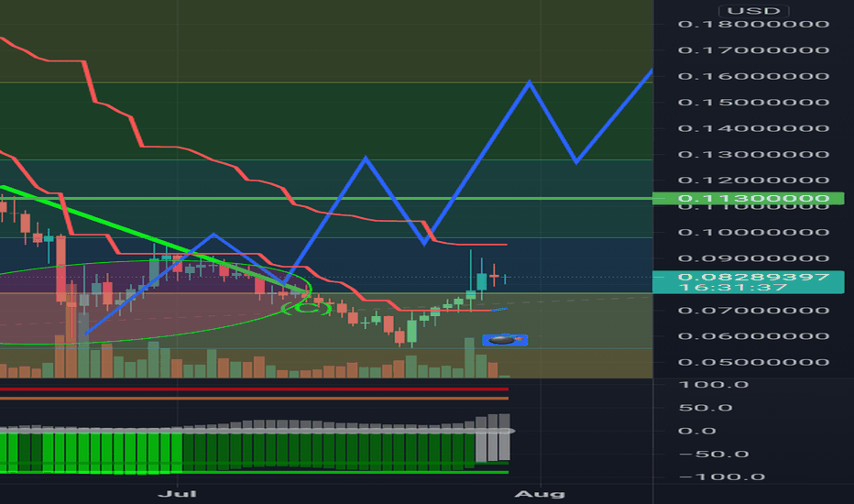Click the 100.0 indicator scale label
This screenshot has width=854, height=504.
coord(713,385)
